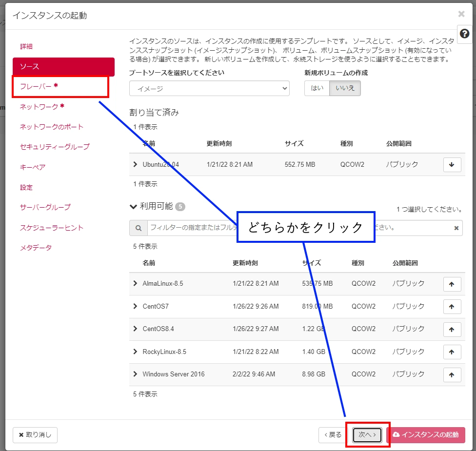Open the boot source イメージ dropdown
Viewport: 476px width, 451px height.
pos(209,88)
